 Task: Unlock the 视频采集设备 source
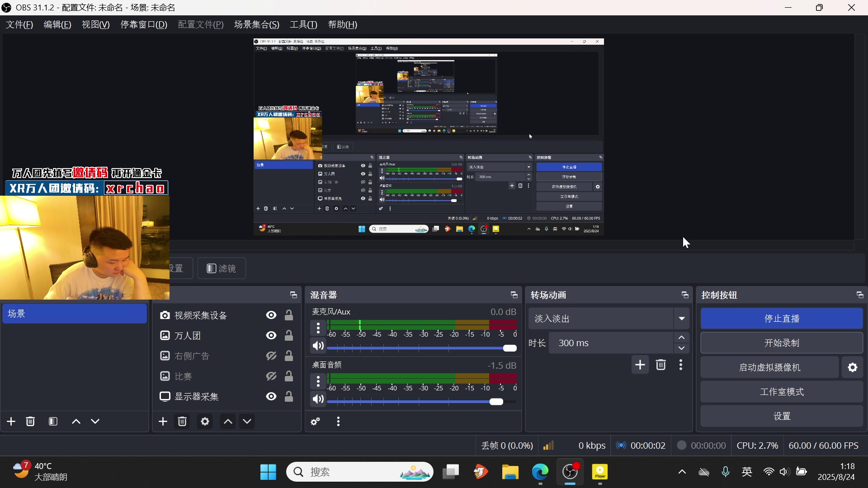pyautogui.click(x=289, y=315)
